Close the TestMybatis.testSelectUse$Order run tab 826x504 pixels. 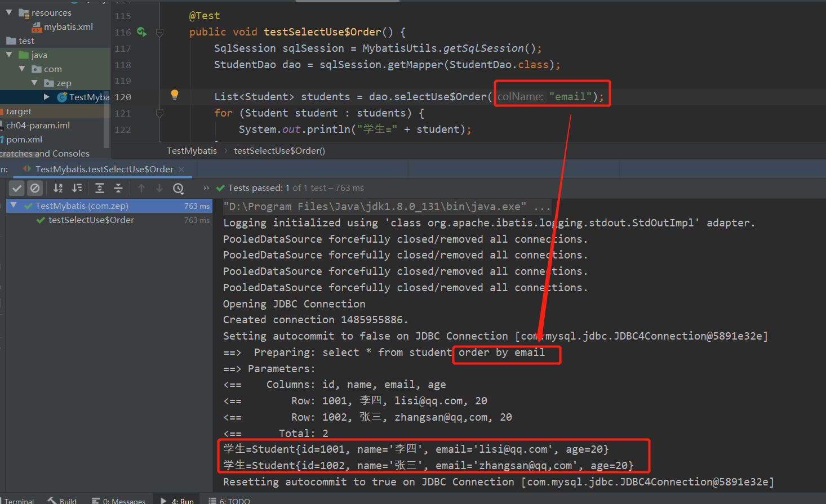click(x=181, y=170)
